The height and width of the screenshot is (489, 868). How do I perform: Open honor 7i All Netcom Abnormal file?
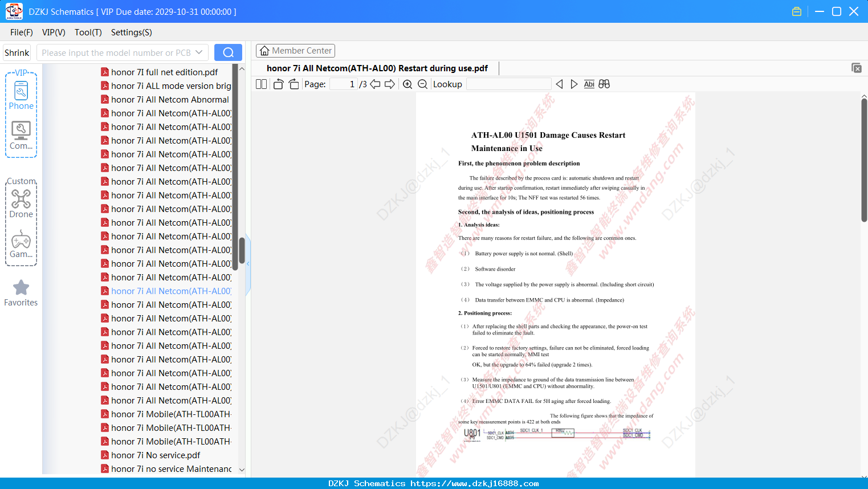click(x=166, y=100)
